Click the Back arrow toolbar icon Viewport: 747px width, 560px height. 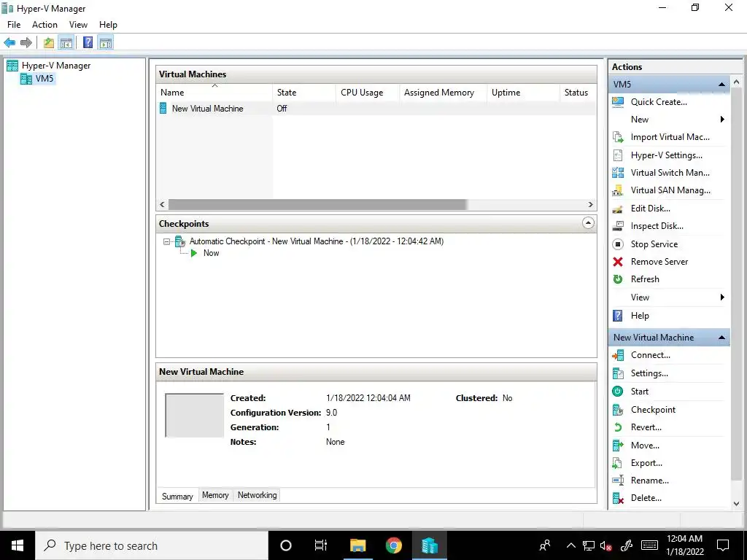(x=9, y=43)
